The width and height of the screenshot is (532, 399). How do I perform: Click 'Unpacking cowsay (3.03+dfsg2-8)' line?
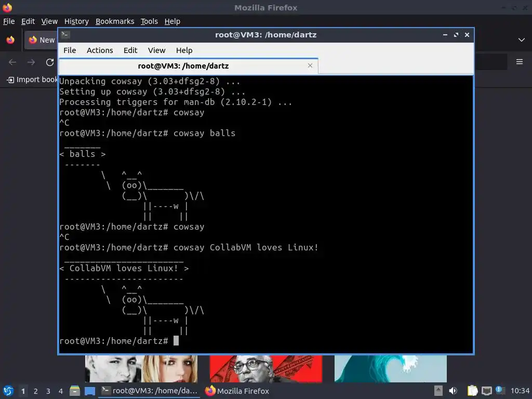coord(150,81)
